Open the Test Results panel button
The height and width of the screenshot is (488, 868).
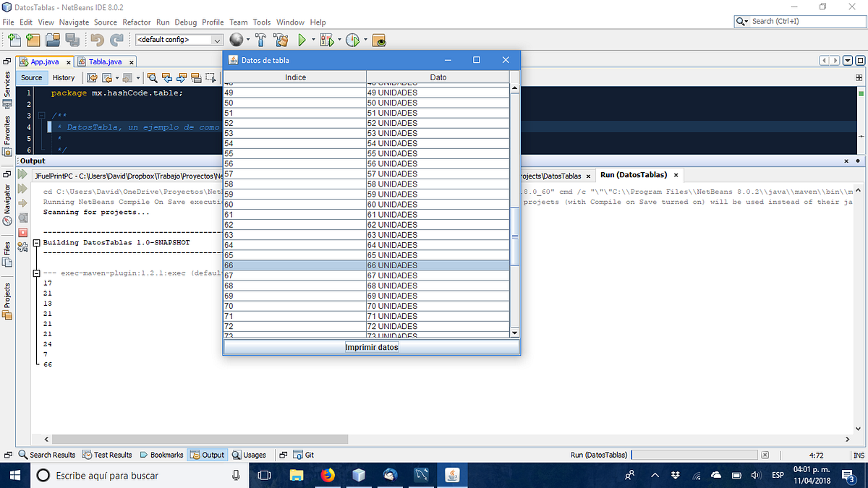[x=107, y=454]
